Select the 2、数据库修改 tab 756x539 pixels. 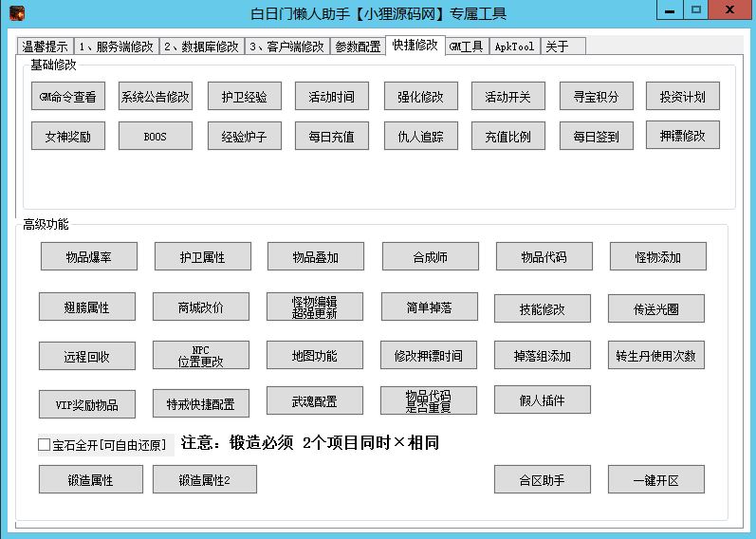[x=201, y=46]
